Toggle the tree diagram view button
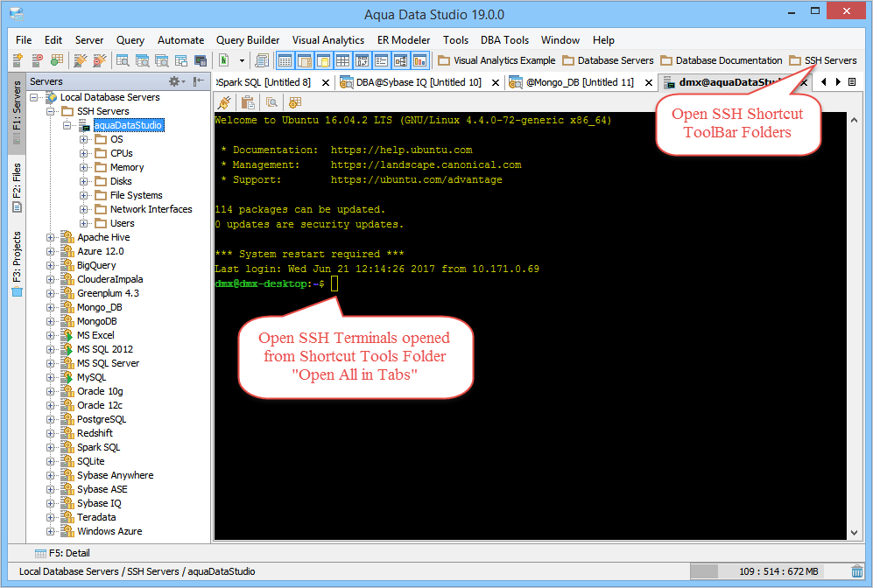This screenshot has width=873, height=588. coord(400,60)
